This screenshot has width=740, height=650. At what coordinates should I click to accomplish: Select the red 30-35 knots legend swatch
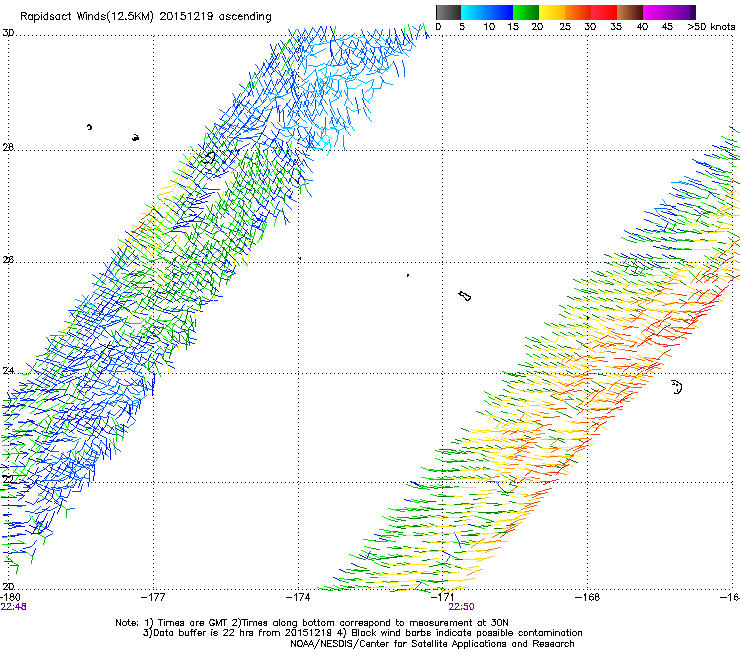[604, 12]
